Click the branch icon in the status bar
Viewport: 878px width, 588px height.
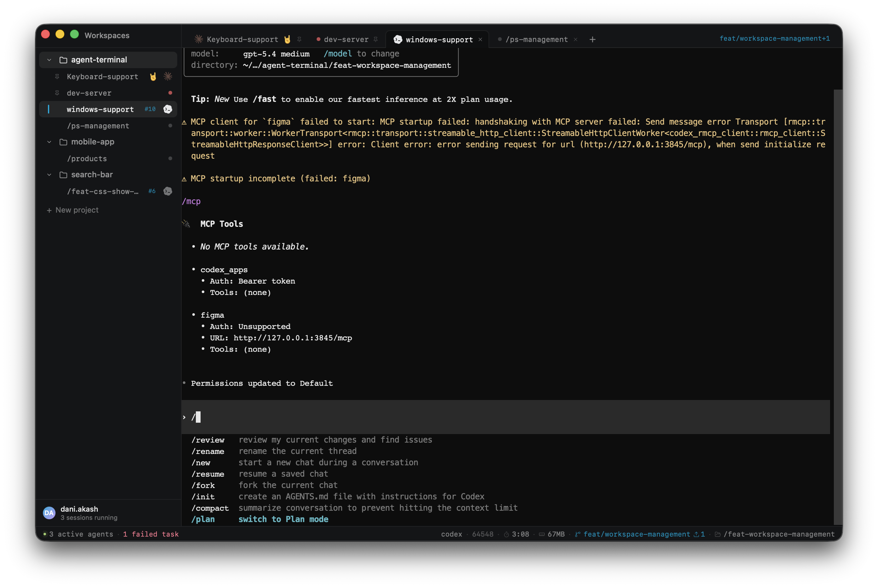[x=577, y=534]
